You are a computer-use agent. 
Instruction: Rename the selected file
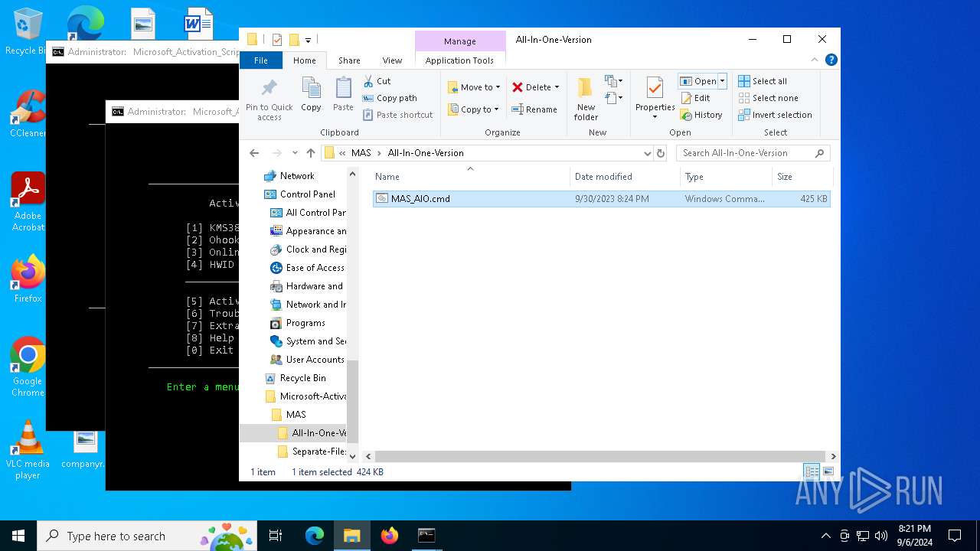(534, 109)
